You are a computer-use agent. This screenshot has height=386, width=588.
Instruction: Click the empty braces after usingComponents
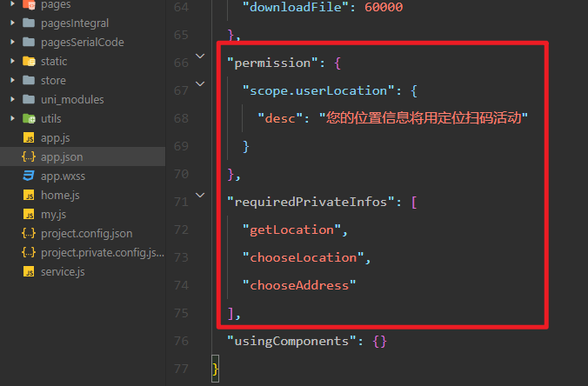pos(379,342)
